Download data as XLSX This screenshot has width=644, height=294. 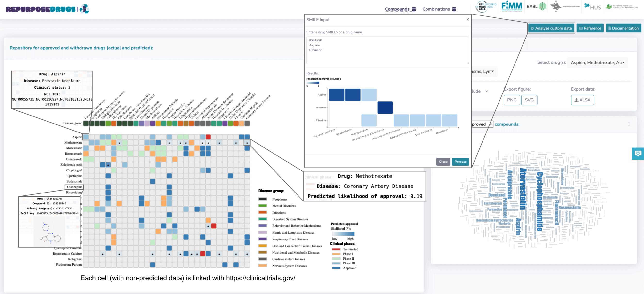click(582, 100)
